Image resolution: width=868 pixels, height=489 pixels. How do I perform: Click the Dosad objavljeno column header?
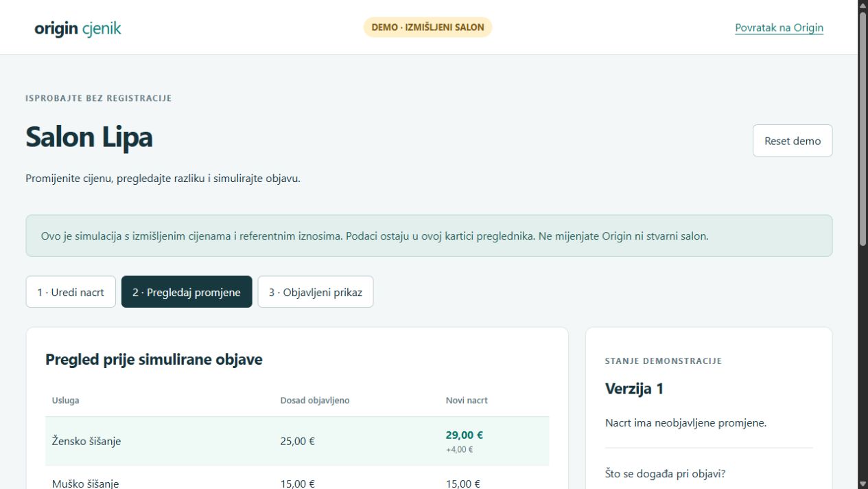(x=314, y=400)
